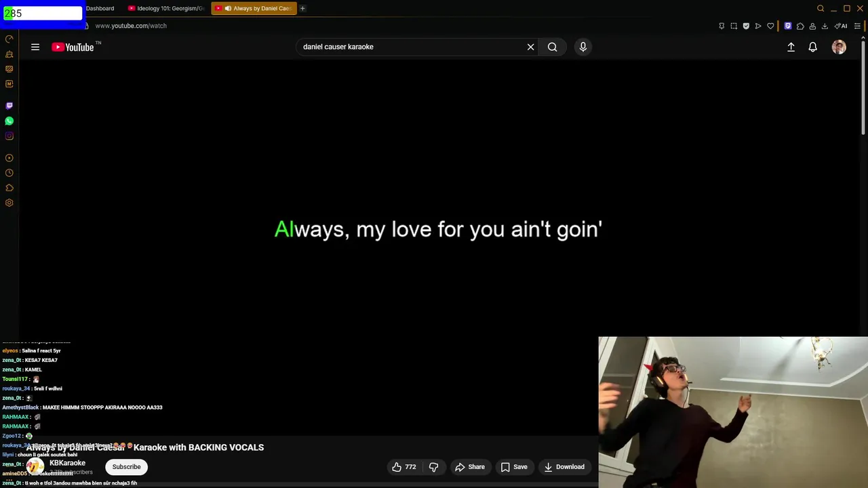Open KBKaraoke channel avatar
868x488 pixels.
click(x=35, y=467)
